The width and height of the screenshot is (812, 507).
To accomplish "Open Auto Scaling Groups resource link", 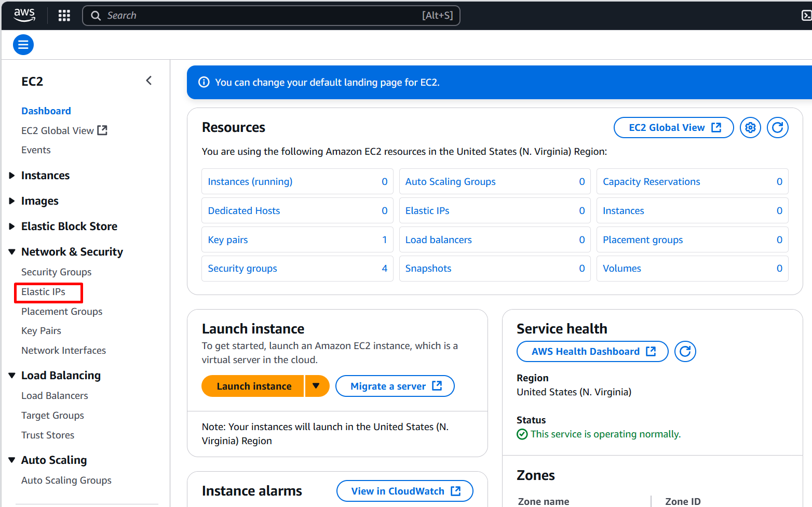I will [x=451, y=181].
